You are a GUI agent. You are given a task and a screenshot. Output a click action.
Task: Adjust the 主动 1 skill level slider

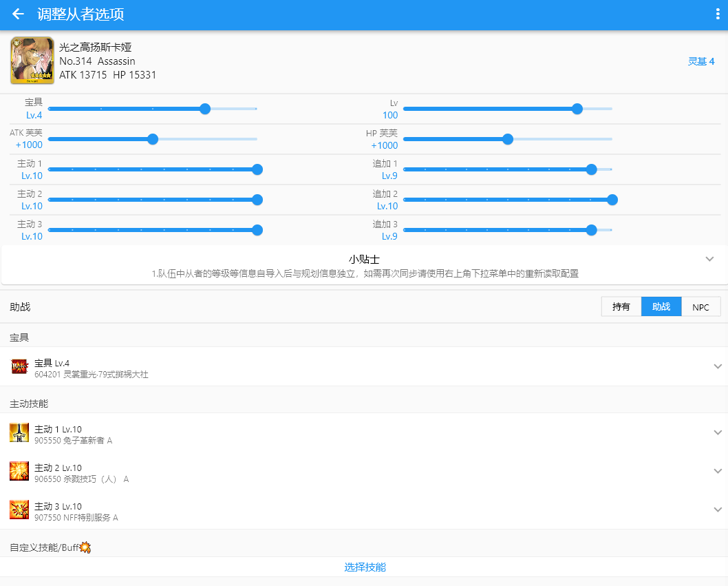tap(155, 169)
